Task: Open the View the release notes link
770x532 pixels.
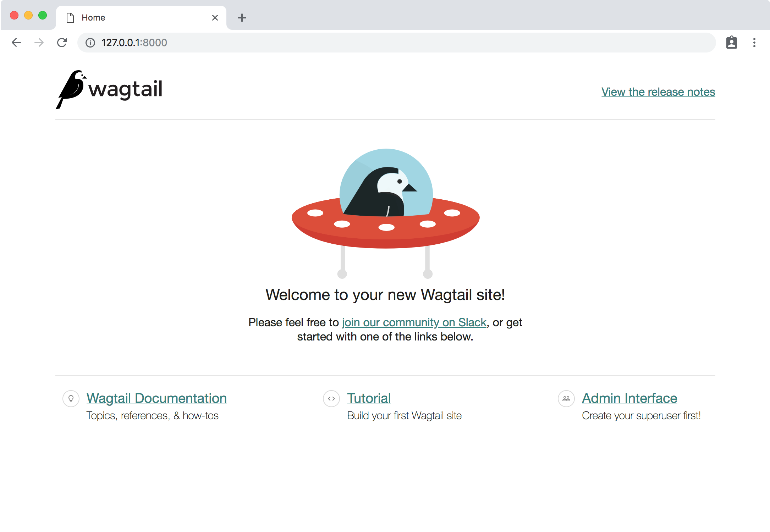Action: click(x=658, y=92)
